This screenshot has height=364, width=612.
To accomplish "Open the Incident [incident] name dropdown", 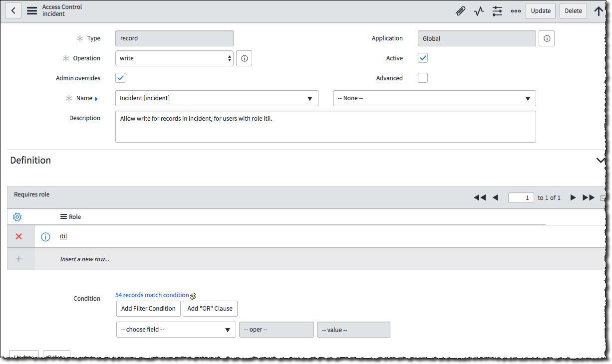I will (217, 98).
